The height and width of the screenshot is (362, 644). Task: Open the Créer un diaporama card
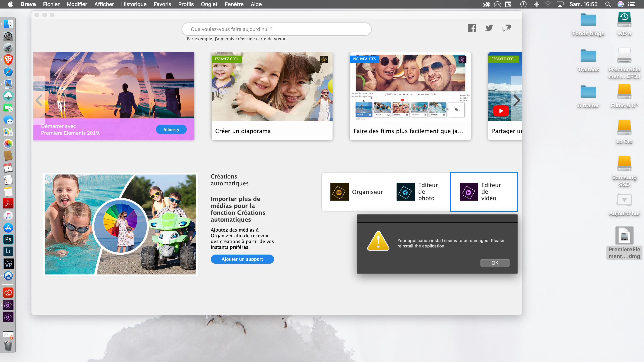(272, 96)
